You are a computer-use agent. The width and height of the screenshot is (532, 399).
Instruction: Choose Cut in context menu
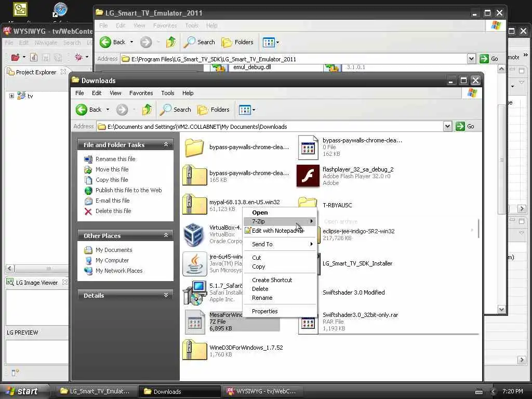pos(280,258)
